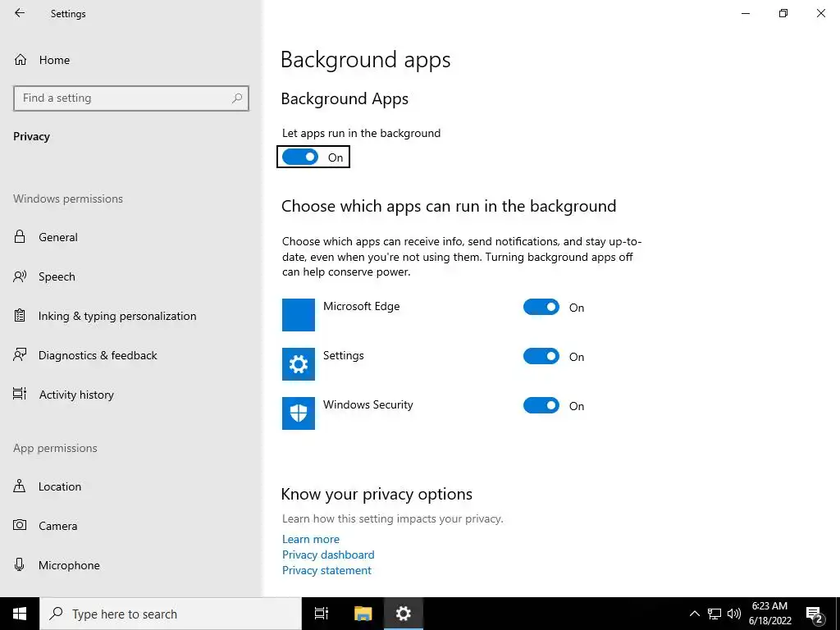This screenshot has height=630, width=840.
Task: Disable background running for Microsoft Edge
Action: pyautogui.click(x=541, y=307)
